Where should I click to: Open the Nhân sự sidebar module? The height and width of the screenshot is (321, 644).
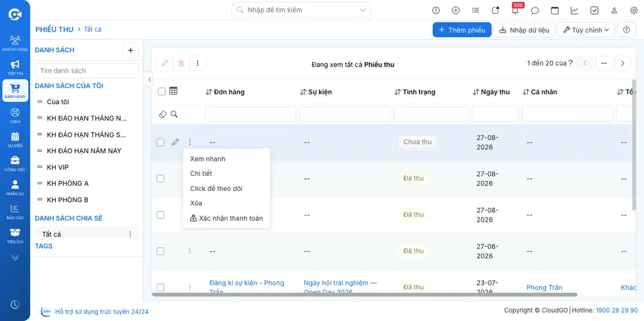[x=15, y=188]
